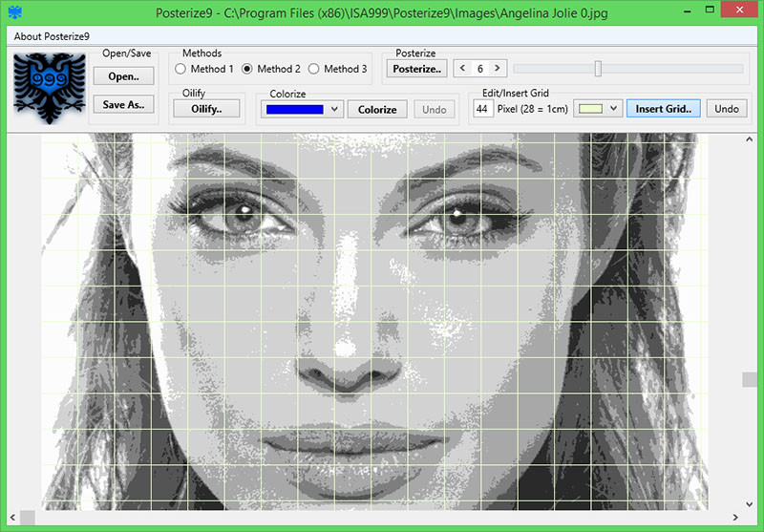The width and height of the screenshot is (764, 532).
Task: Click the Open.. button
Action: click(x=124, y=76)
